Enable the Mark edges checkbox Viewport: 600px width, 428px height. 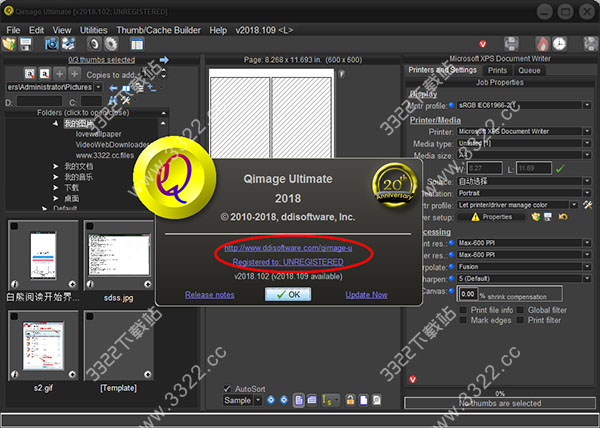463,320
